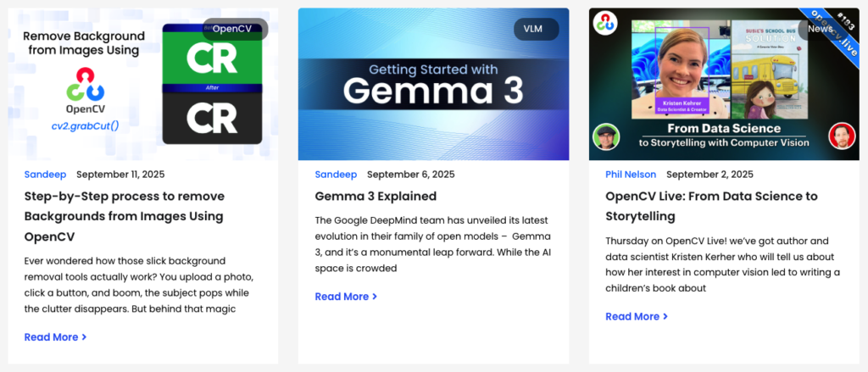Screen dimensions: 868x372
Task: Click Read More under Gemma 3 Explained
Action: (x=346, y=297)
